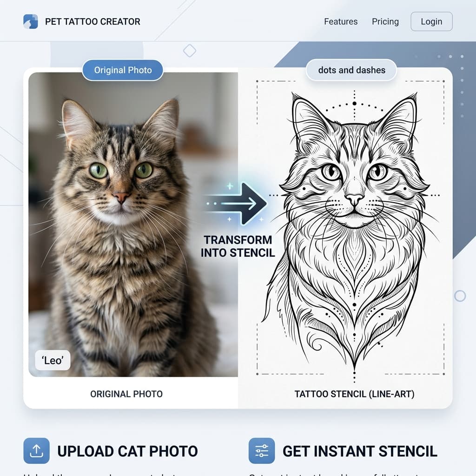Click the Login button
This screenshot has width=476, height=476.
(x=431, y=21)
